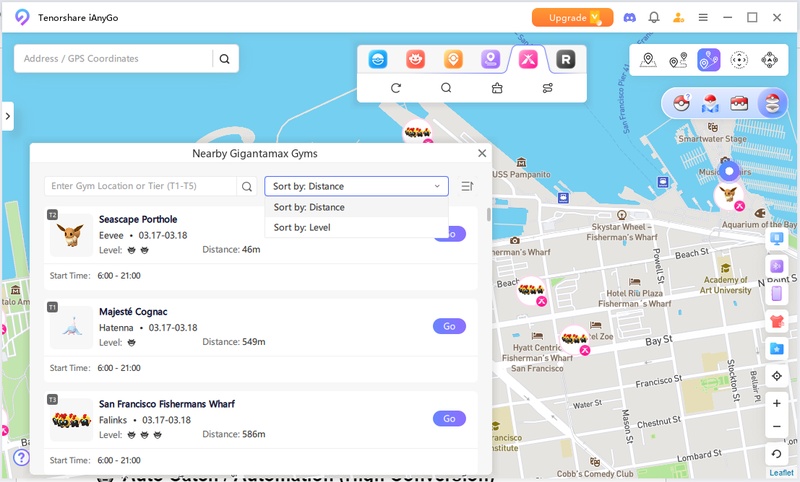
Task: Click the address search magnifier button
Action: pyautogui.click(x=224, y=59)
